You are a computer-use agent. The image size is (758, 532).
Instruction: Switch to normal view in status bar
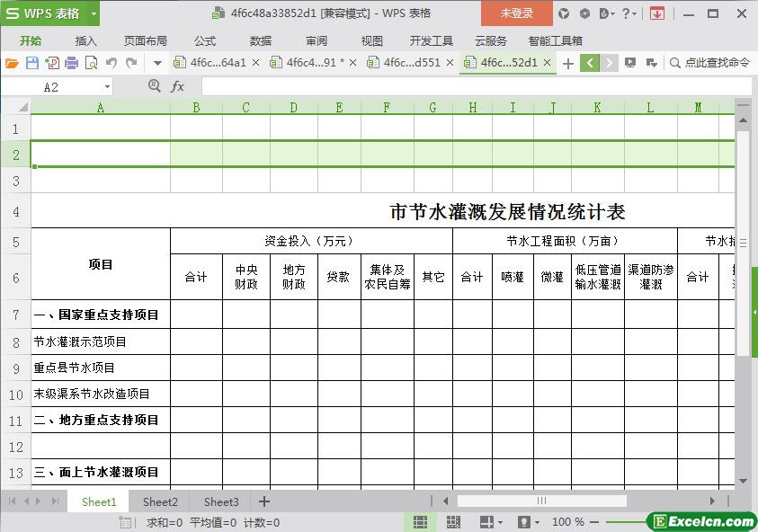pyautogui.click(x=420, y=522)
